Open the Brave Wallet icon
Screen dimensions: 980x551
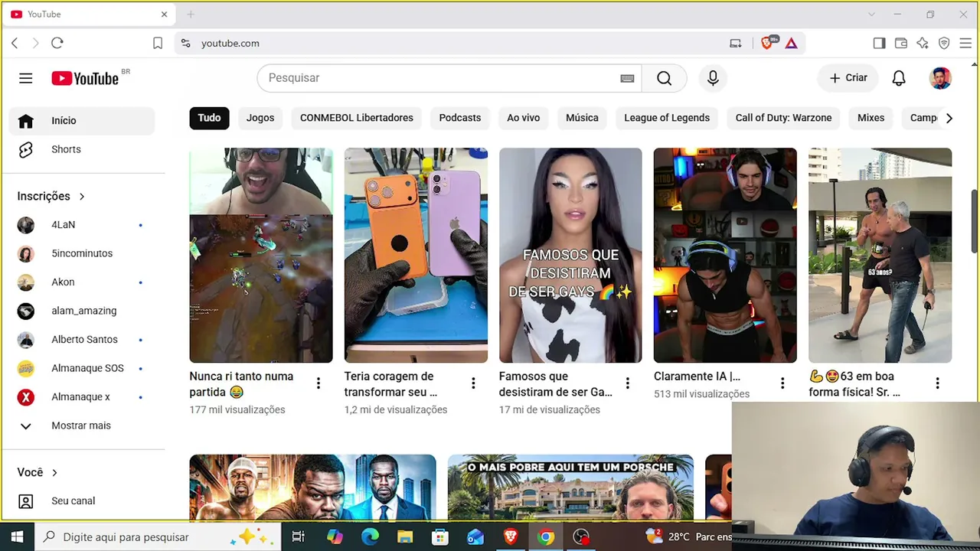(x=901, y=44)
